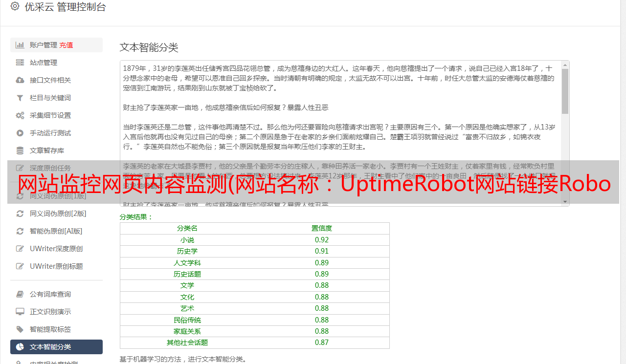Click the book icon for 公有词库查询
This screenshot has height=364, width=626.
point(20,294)
